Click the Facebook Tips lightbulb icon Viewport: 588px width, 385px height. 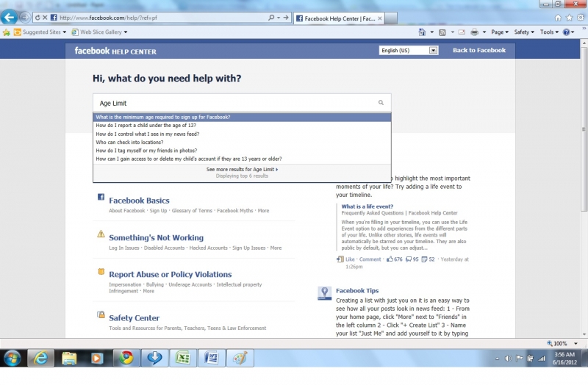click(x=324, y=292)
